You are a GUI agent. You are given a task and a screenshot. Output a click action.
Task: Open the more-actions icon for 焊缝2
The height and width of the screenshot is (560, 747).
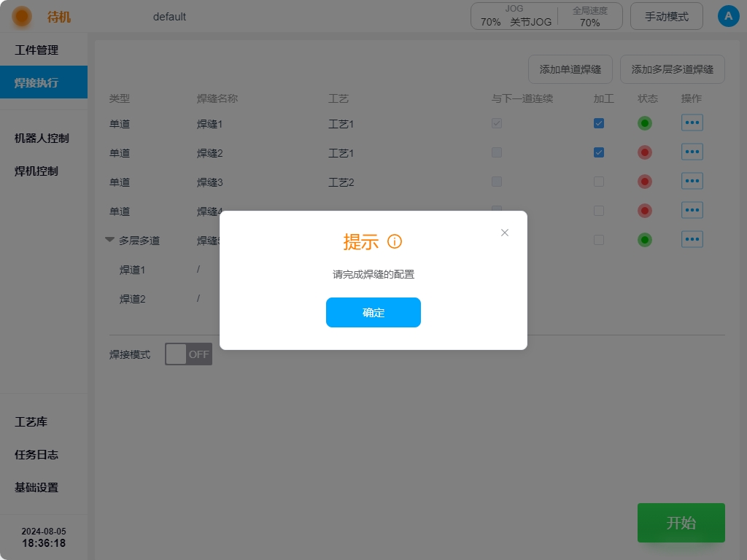coord(692,152)
